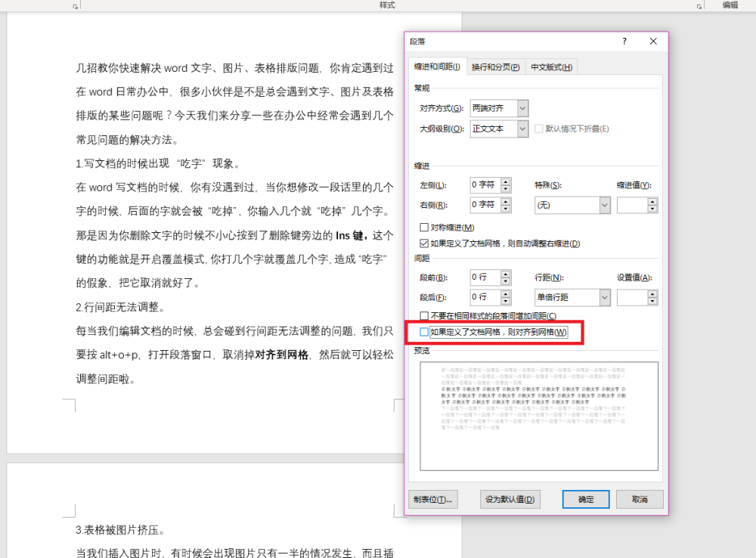Click the 缩进值 indent value field
Image resolution: width=756 pixels, height=558 pixels.
pyautogui.click(x=633, y=205)
